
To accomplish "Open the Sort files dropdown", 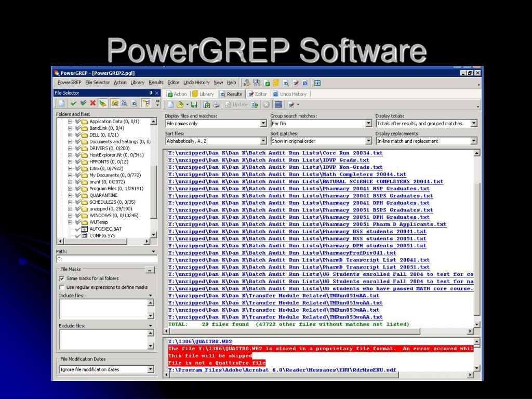I will tap(263, 141).
